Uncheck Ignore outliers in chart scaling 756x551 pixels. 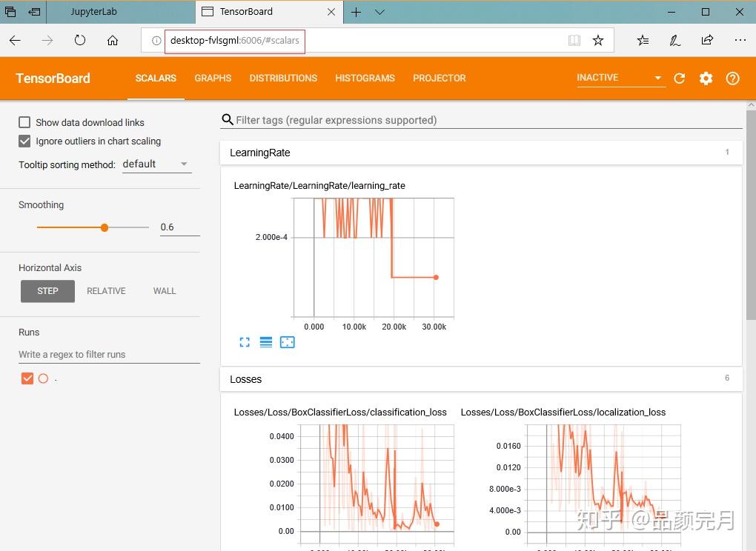[x=24, y=141]
